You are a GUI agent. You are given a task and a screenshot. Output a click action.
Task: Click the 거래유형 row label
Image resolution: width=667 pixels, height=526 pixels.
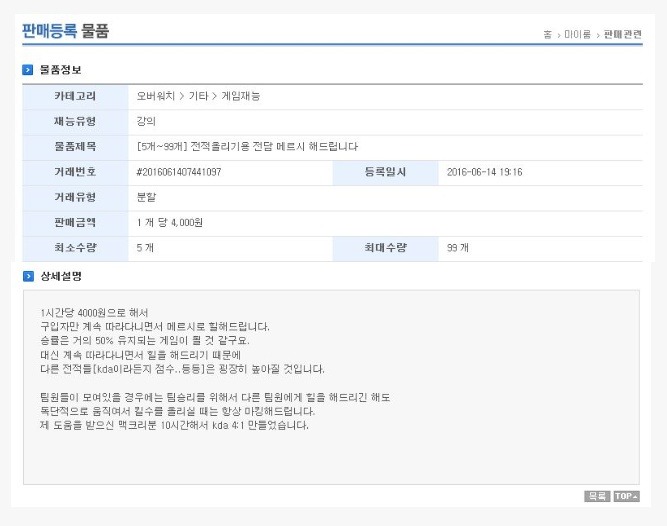[x=75, y=197]
